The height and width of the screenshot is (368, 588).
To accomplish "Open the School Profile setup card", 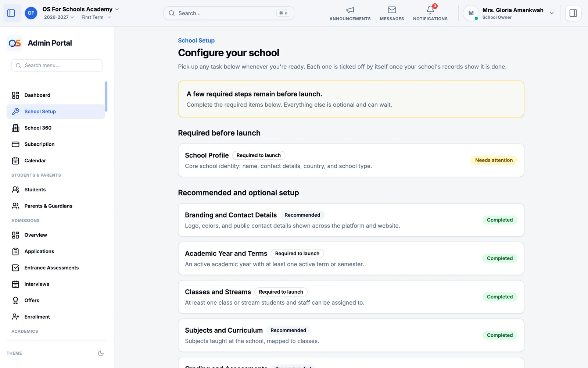I will 351,160.
